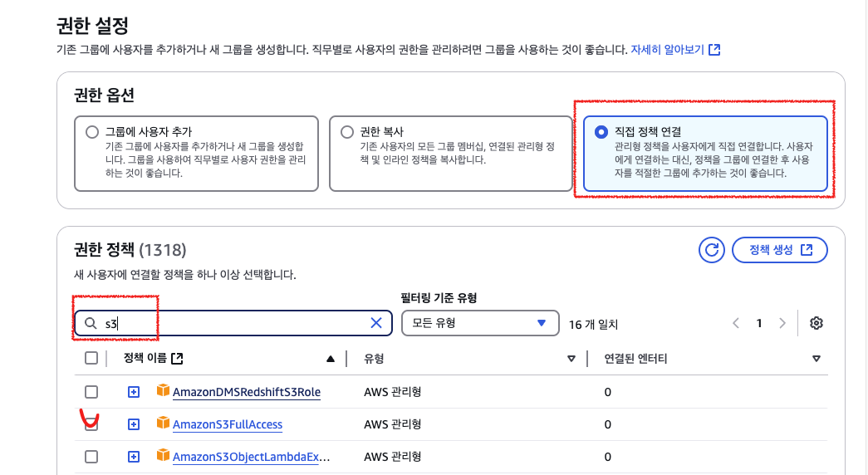Click the search magnifier icon

91,323
